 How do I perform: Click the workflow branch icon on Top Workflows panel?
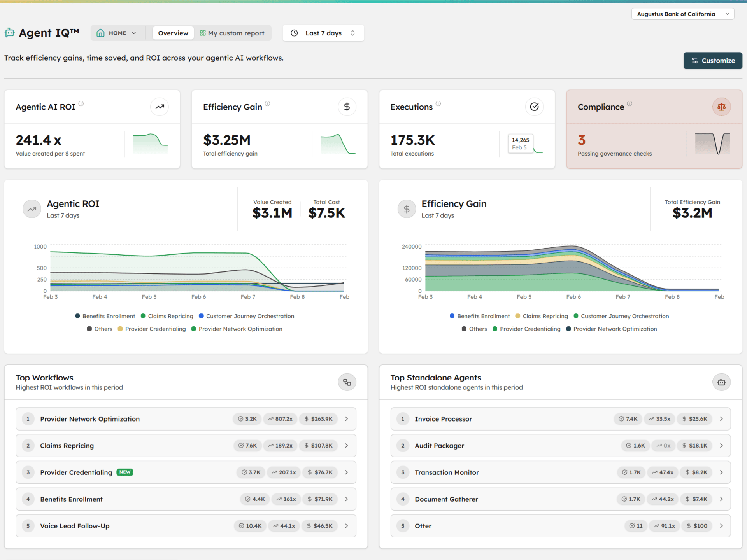pos(347,382)
